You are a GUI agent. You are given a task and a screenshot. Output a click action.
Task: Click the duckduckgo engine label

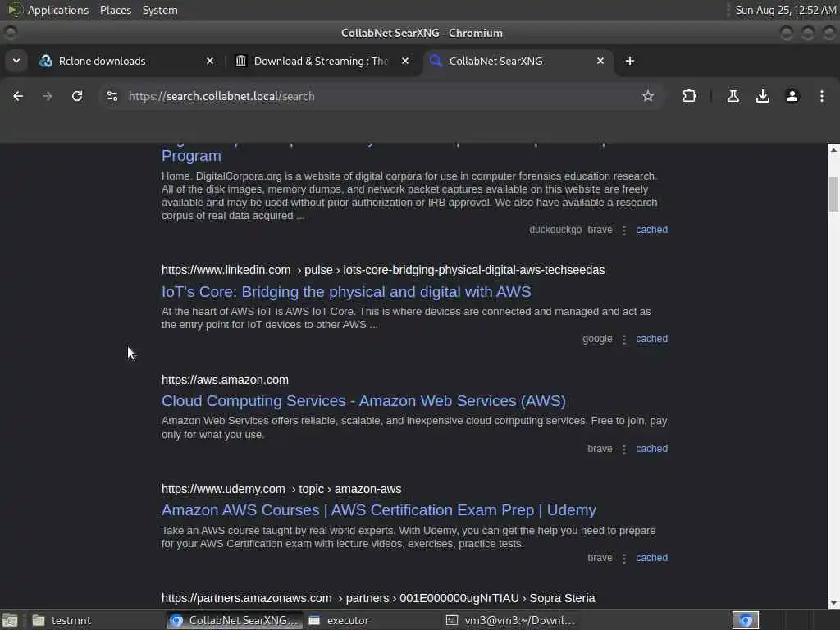coord(555,230)
